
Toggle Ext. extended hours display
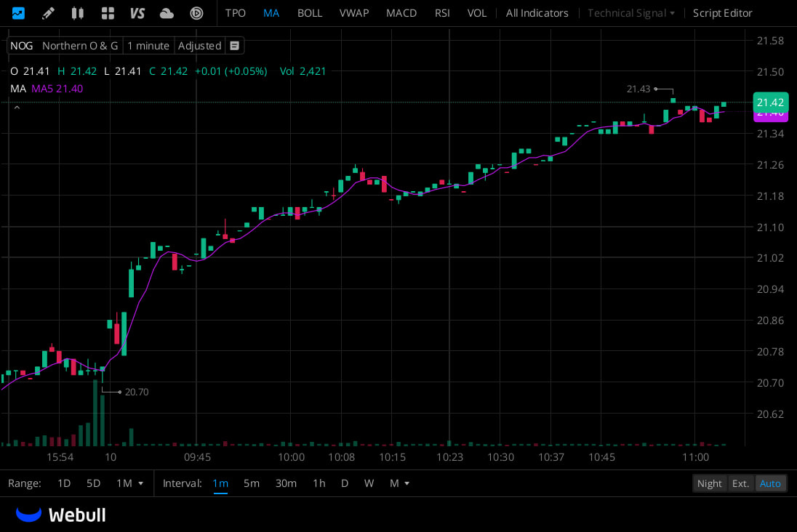pyautogui.click(x=740, y=483)
